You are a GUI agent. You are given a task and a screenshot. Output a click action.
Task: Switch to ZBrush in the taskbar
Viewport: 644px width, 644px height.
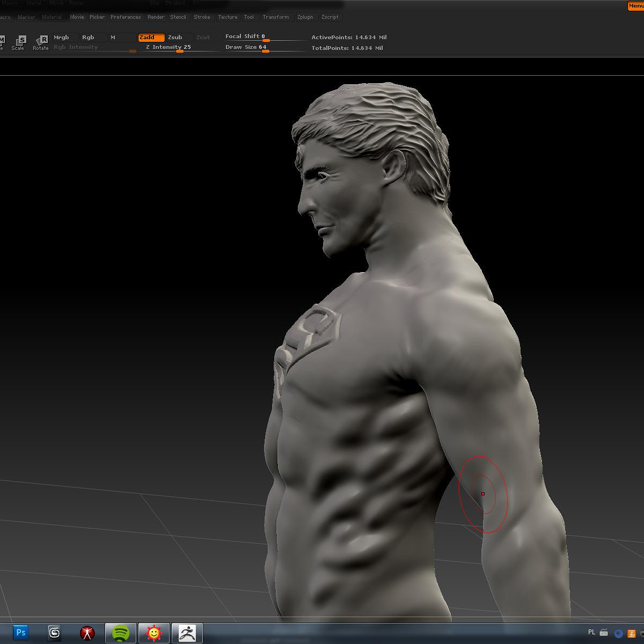187,633
